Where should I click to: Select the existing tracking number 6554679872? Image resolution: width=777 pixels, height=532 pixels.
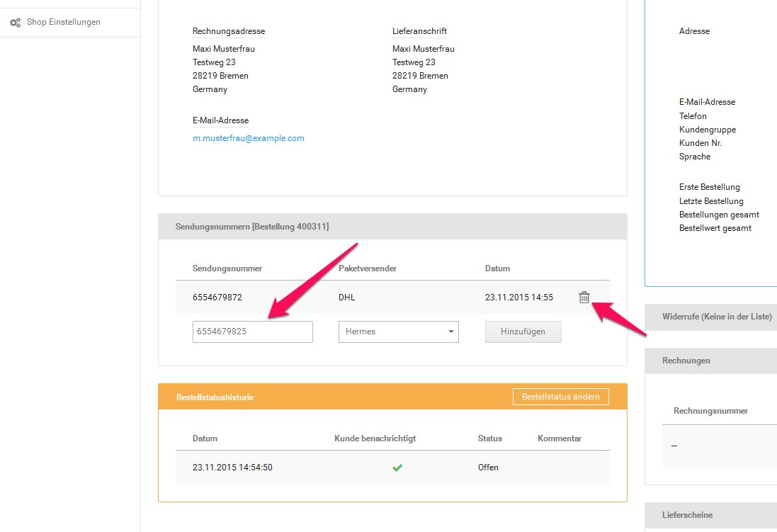(217, 298)
